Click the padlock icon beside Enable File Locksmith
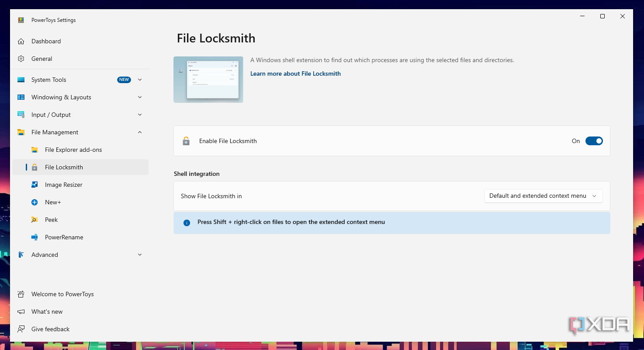Screen dimensions: 644x350 point(186,141)
